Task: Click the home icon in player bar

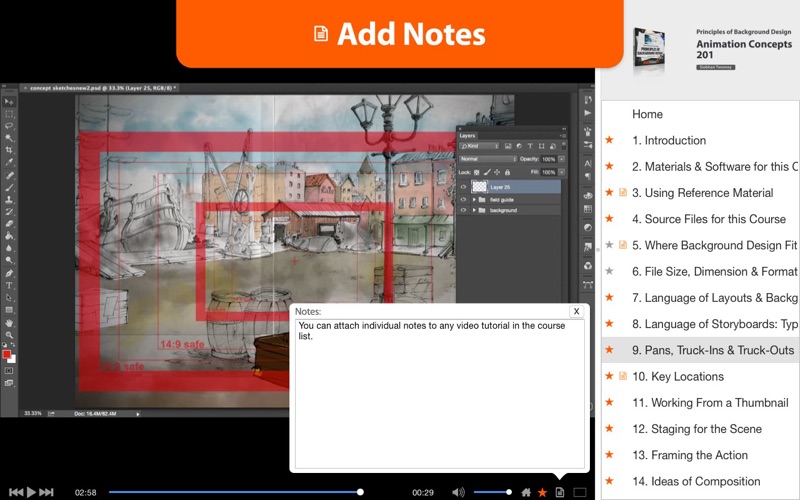Action: [526, 492]
